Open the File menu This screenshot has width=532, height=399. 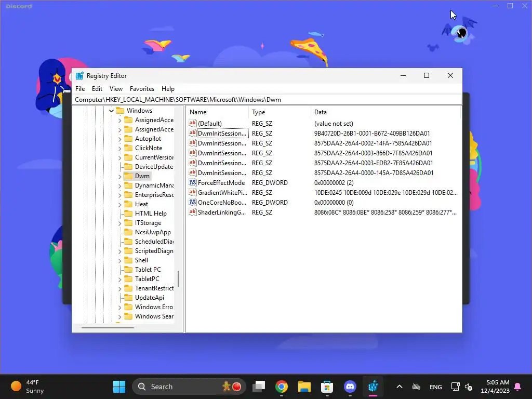[x=80, y=89]
